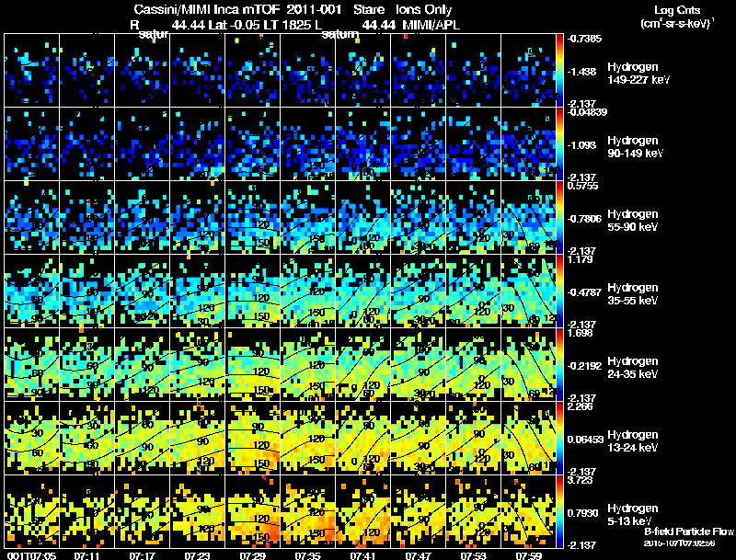Open the 13-24 keV panel above 07:41
The image size is (736, 560).
[x=362, y=438]
